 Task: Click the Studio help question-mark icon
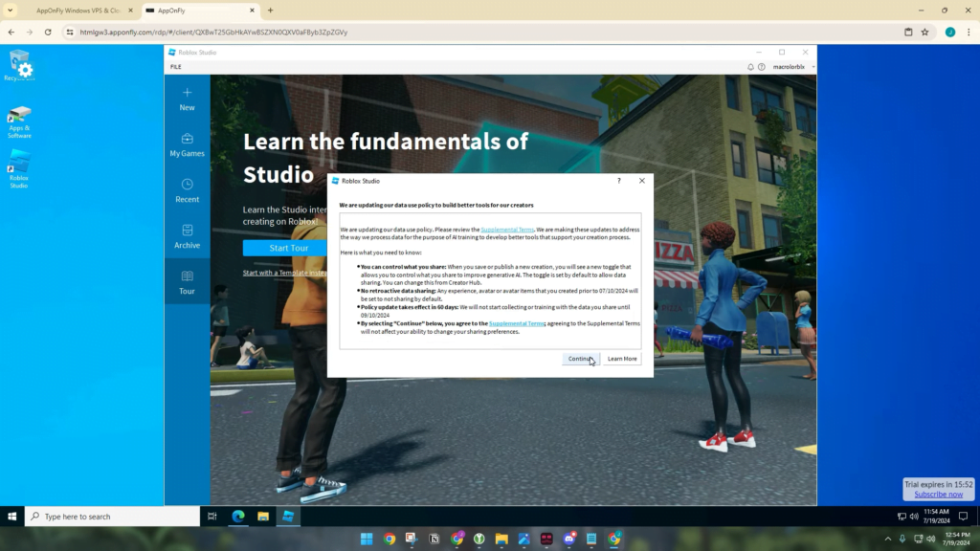pyautogui.click(x=761, y=67)
